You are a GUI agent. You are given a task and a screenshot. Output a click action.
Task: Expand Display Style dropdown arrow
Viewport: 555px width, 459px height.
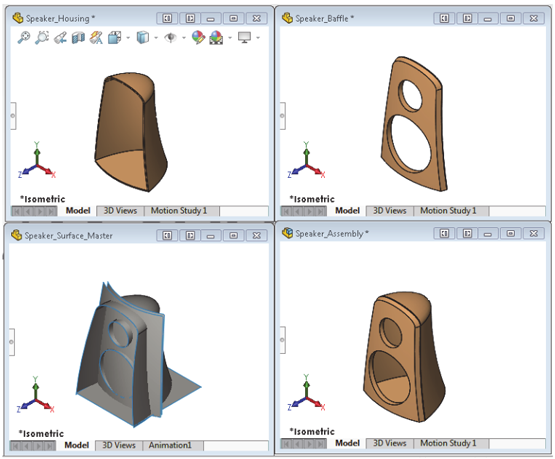(156, 38)
